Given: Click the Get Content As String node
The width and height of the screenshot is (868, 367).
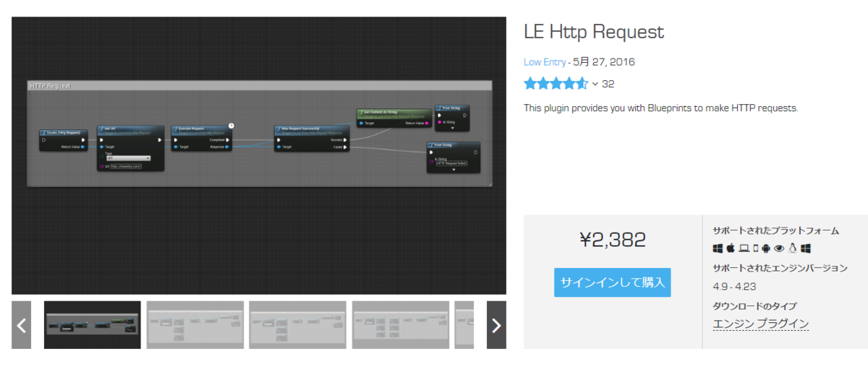Looking at the screenshot, I should pos(394,118).
